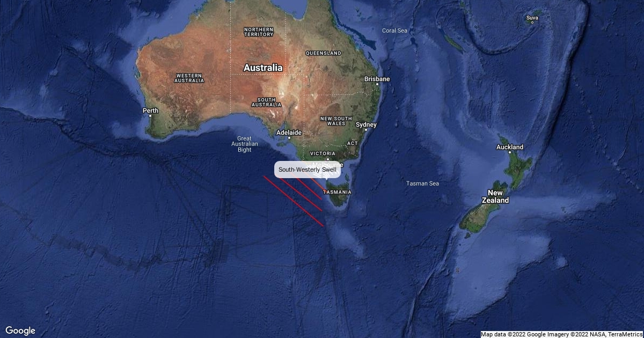Click the map data attribution text
Screen dimensions: 644x338
click(561, 334)
